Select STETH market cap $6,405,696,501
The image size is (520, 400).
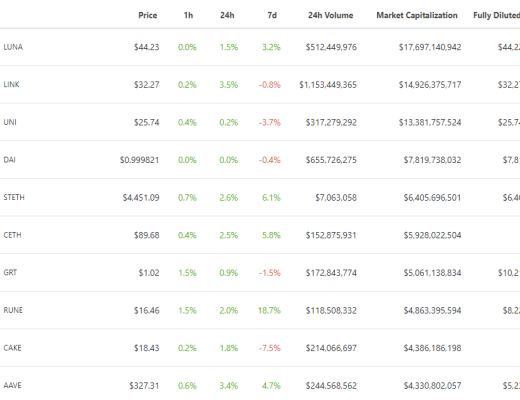click(433, 198)
